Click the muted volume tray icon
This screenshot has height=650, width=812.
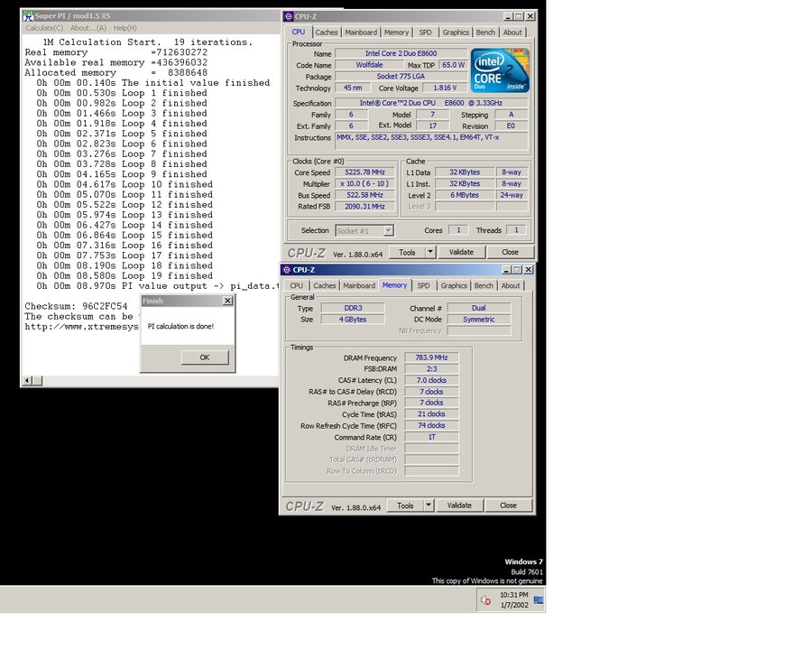pyautogui.click(x=485, y=600)
